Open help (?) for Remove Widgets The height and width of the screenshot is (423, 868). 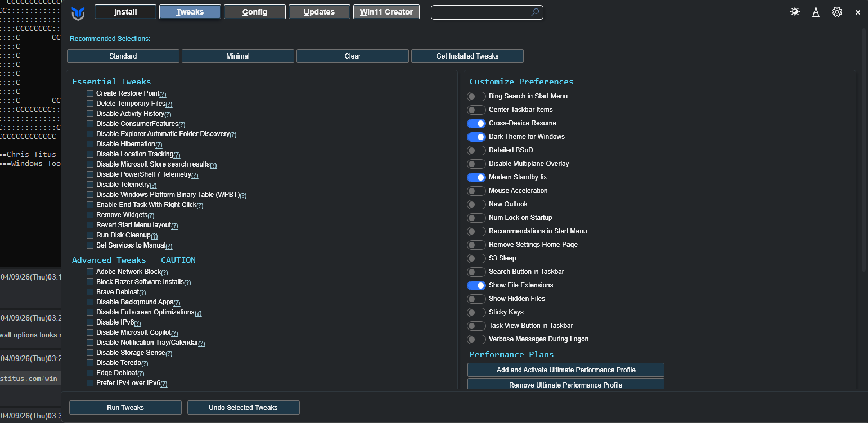pos(151,215)
